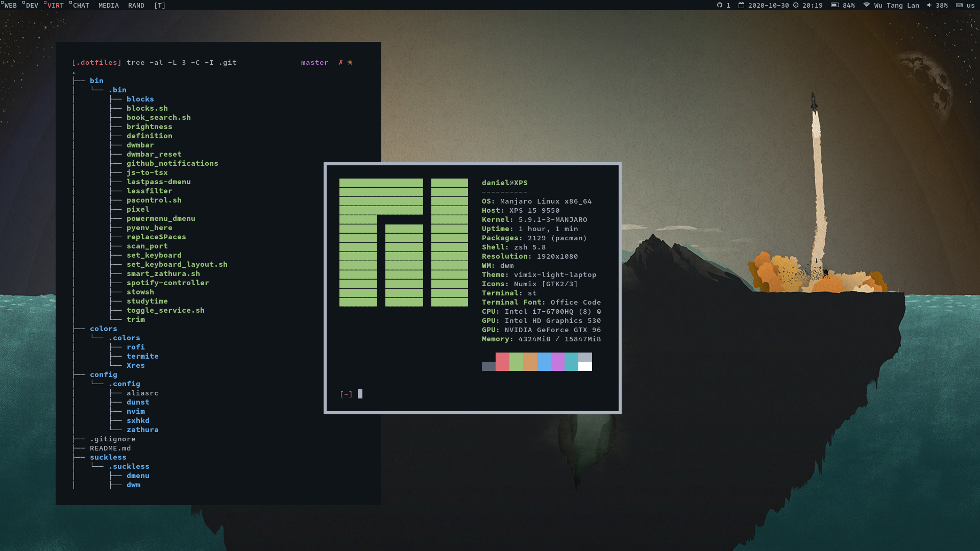This screenshot has height=551, width=980.
Task: Click the volume speaker icon at 38%
Action: coord(929,5)
